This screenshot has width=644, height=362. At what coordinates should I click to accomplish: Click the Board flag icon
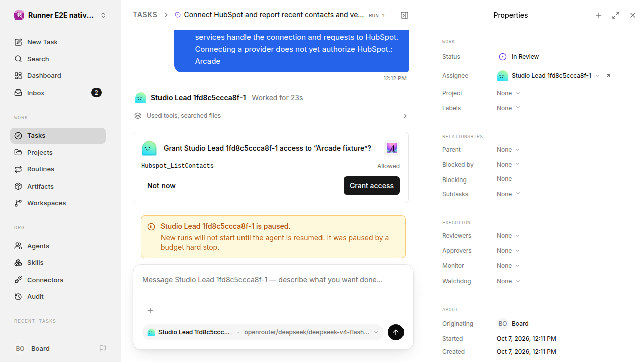click(103, 349)
